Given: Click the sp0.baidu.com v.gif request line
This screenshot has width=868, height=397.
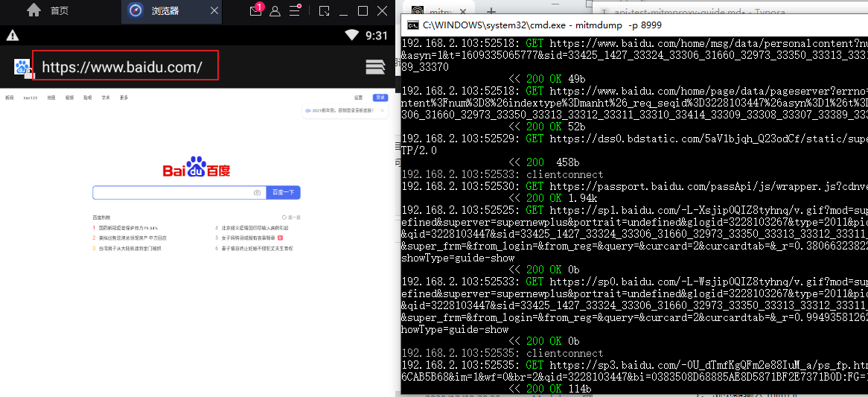Looking at the screenshot, I should (x=634, y=282).
